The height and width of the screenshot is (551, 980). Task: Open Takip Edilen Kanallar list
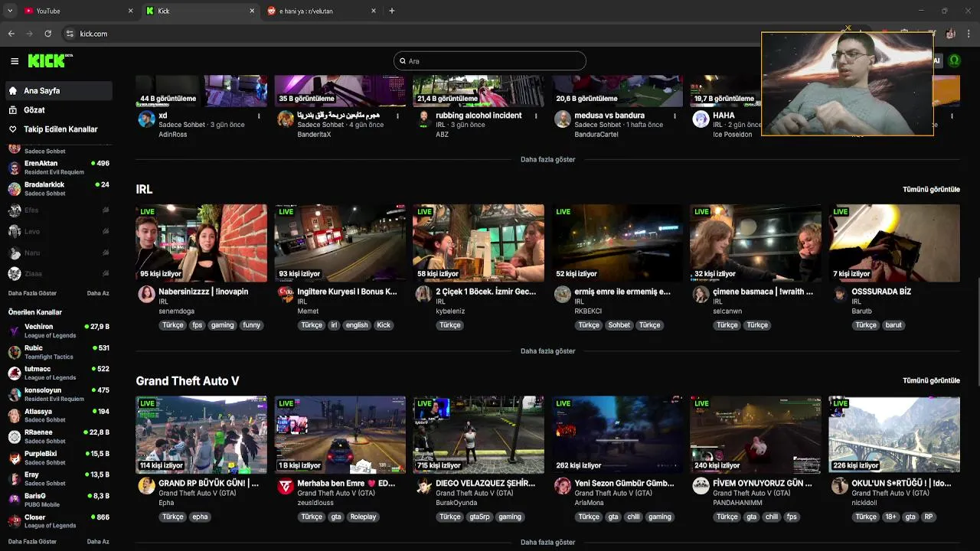(x=58, y=129)
